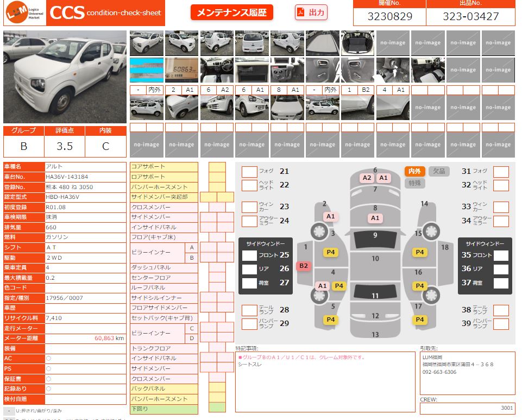Click the A1 marker on hood area 8
The width and height of the screenshot is (522, 420).
coord(375,218)
